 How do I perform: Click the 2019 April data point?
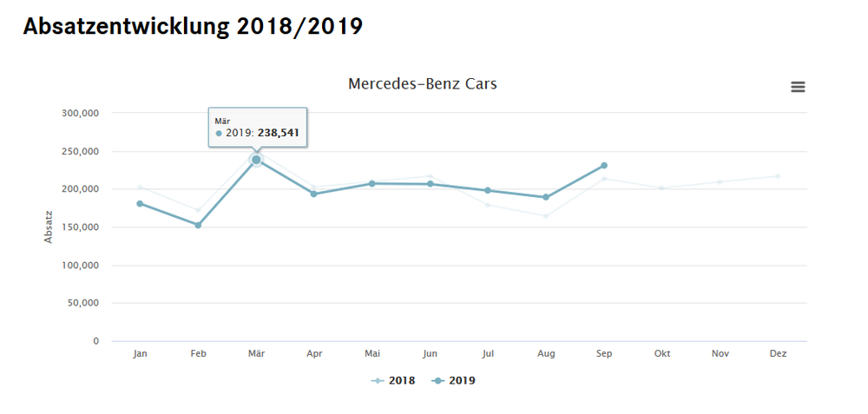314,194
